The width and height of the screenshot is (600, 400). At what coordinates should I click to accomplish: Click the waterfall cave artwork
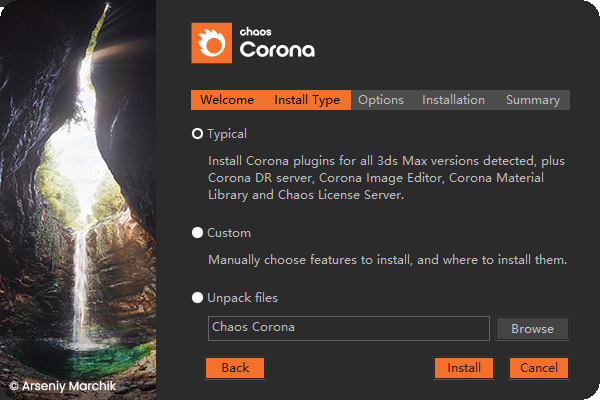78,200
